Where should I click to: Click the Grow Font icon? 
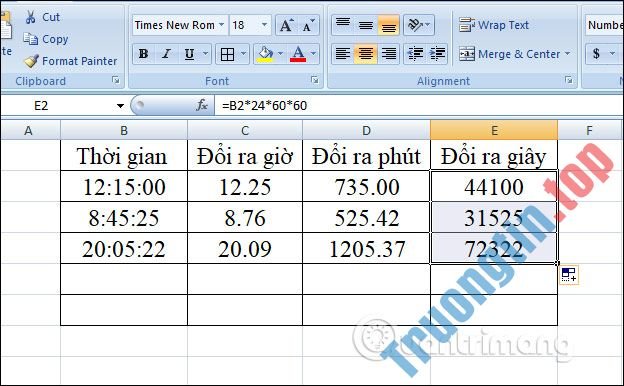pyautogui.click(x=287, y=25)
